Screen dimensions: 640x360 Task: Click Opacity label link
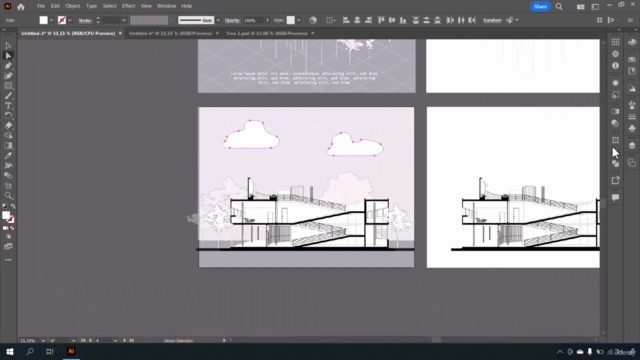click(232, 20)
